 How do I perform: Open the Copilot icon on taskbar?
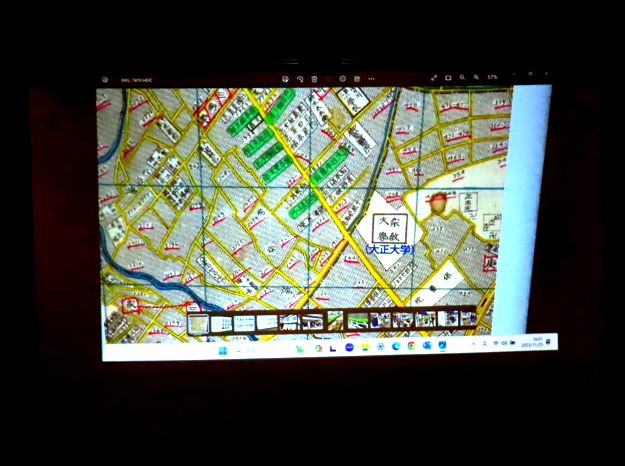click(318, 348)
